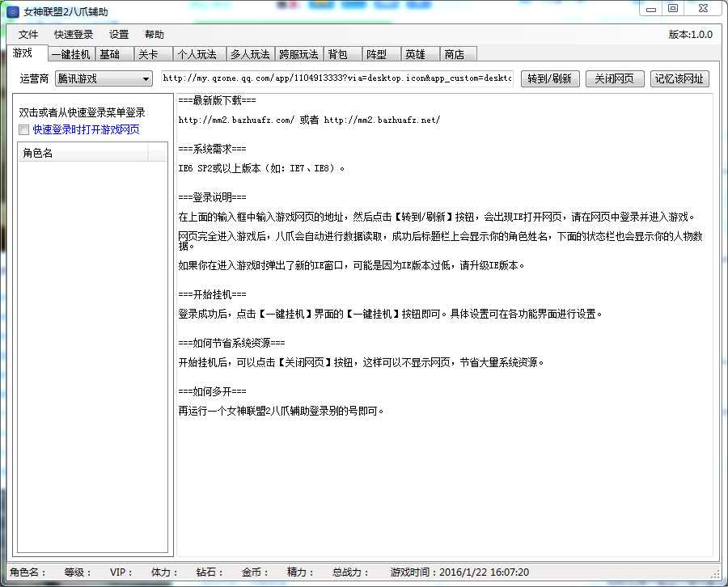Screen dimensions: 728x587
Task: Open the 商店 tab
Action: [x=455, y=55]
